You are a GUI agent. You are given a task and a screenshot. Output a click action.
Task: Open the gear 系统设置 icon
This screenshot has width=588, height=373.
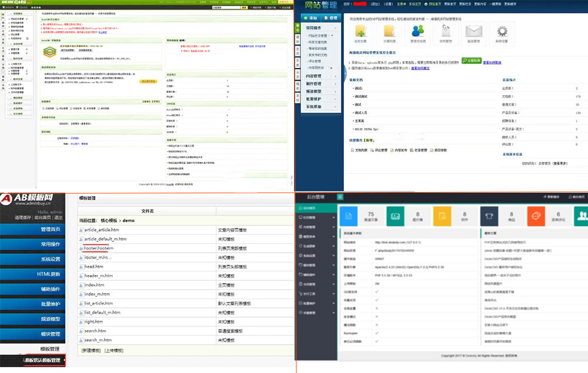(502, 31)
